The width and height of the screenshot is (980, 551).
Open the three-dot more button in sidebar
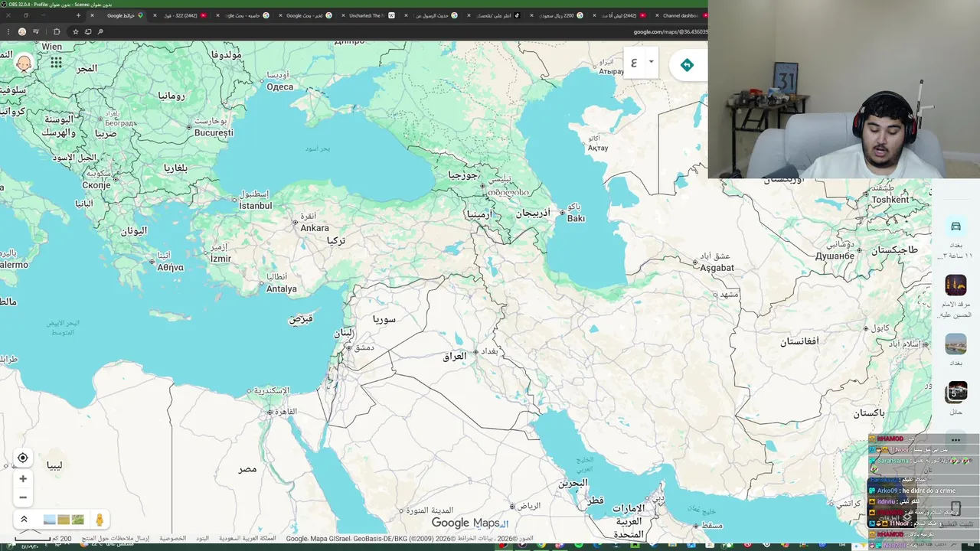tap(955, 440)
